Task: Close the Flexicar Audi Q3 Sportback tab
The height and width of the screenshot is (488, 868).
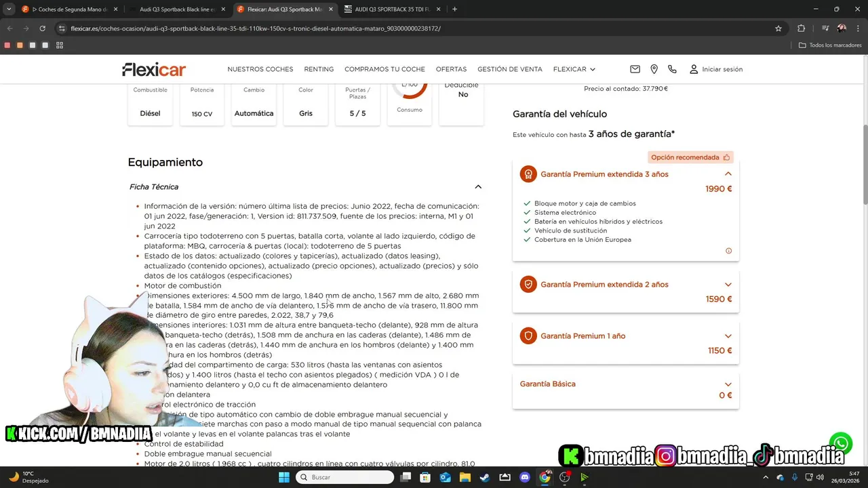Action: [x=330, y=9]
